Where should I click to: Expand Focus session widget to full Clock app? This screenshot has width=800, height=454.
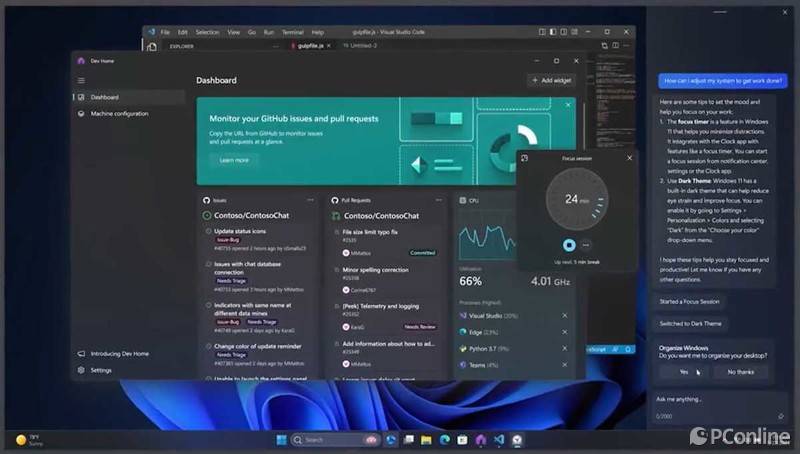[x=524, y=159]
